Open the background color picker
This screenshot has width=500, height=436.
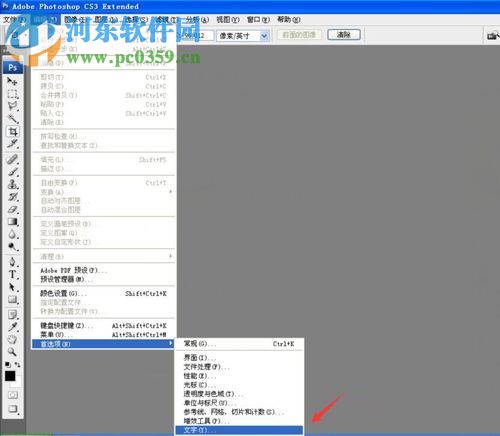point(17,383)
